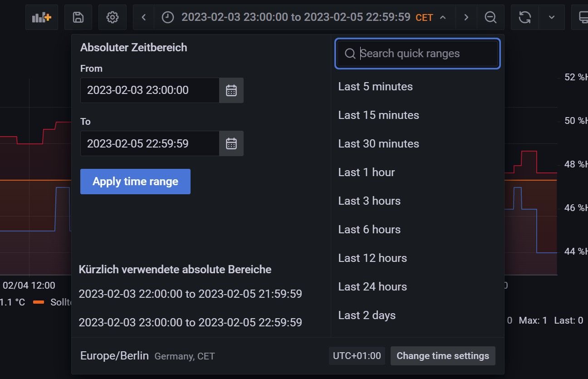Pick recent range starting 2023-02-03 22:00:00
This screenshot has width=588, height=379.
190,294
